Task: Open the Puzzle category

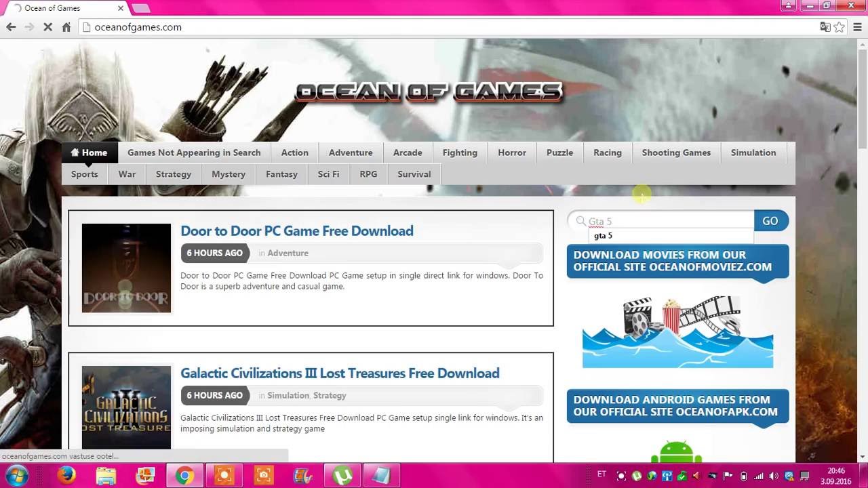Action: [x=560, y=152]
